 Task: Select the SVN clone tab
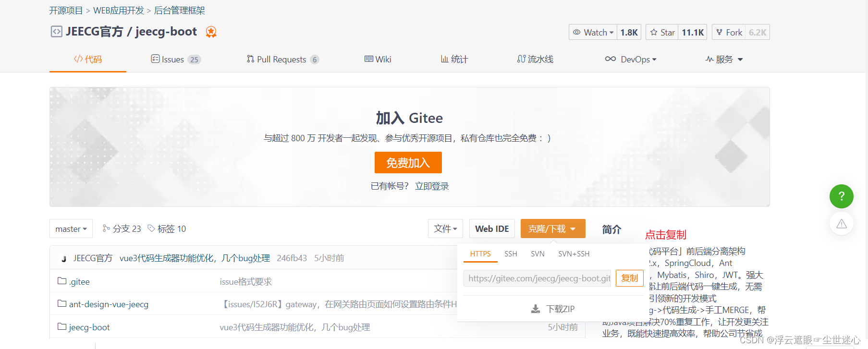[538, 254]
